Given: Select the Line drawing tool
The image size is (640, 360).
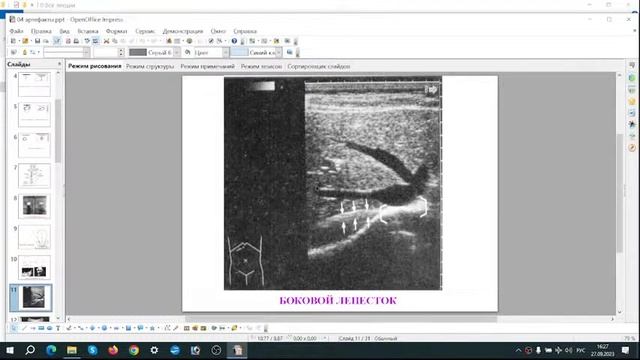Looking at the screenshot, I should tap(24, 328).
